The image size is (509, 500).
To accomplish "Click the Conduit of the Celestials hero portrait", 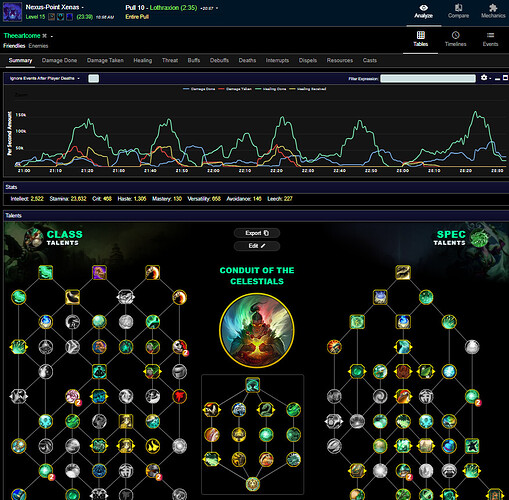I will click(257, 330).
